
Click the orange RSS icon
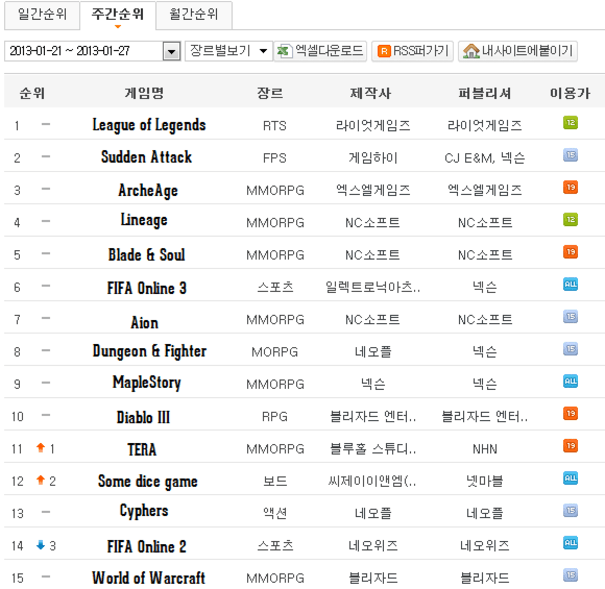coord(384,51)
